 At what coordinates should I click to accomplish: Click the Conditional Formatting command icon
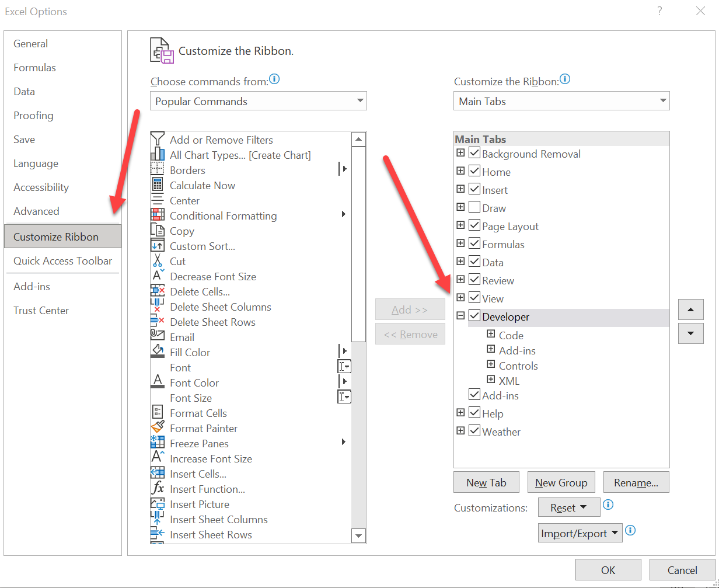coord(158,215)
